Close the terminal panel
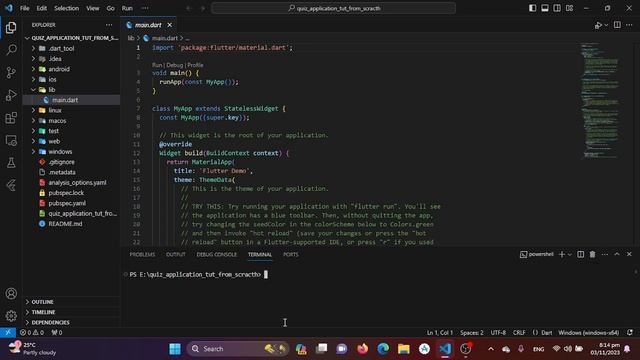This screenshot has height=360, width=640. 629,254
